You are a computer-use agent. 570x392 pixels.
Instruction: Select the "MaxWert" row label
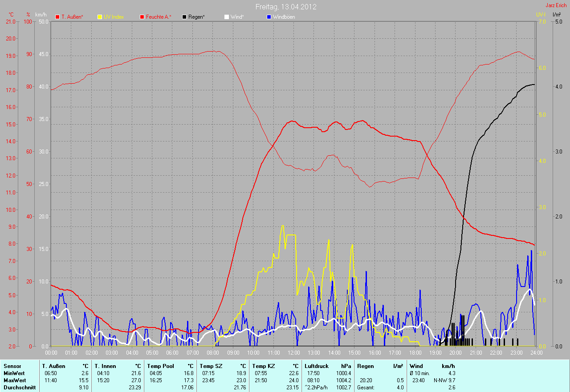point(15,380)
